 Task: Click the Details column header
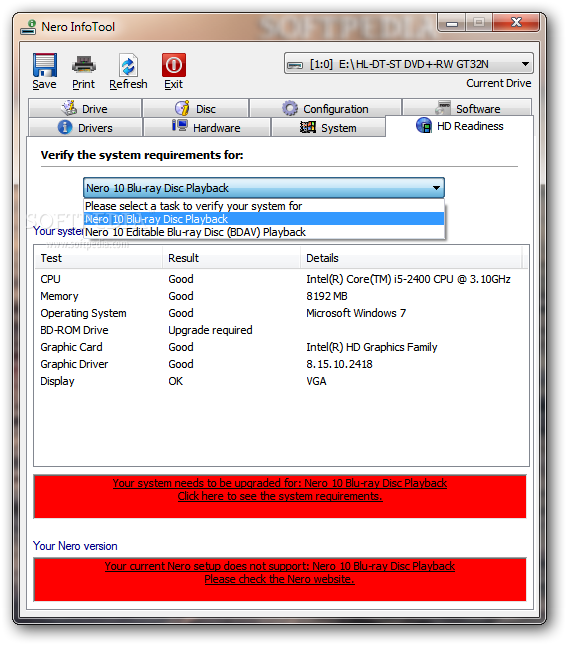click(x=411, y=258)
